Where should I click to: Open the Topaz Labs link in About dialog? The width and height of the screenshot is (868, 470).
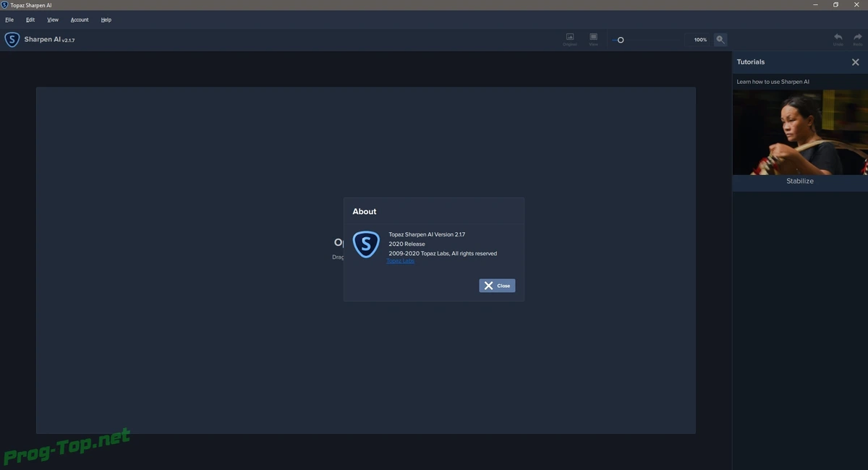click(401, 261)
